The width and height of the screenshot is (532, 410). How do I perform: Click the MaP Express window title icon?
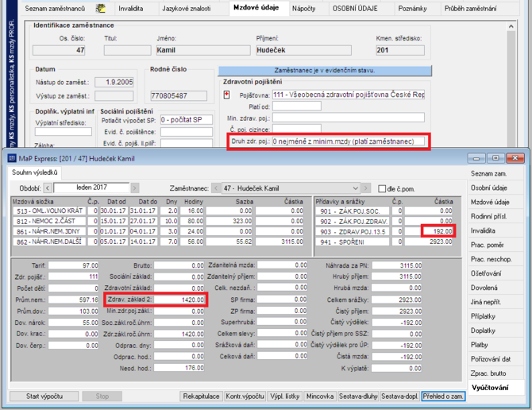12,158
